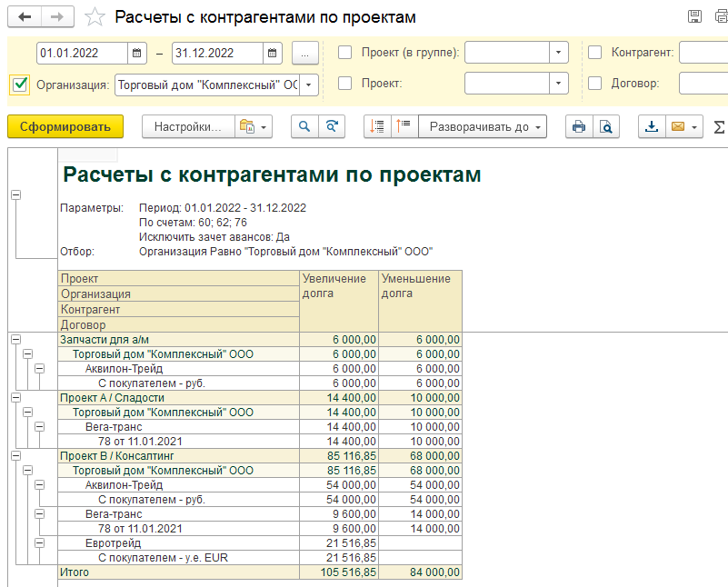728x587 pixels.
Task: Click the Уменьшение долга column header
Action: click(x=420, y=301)
